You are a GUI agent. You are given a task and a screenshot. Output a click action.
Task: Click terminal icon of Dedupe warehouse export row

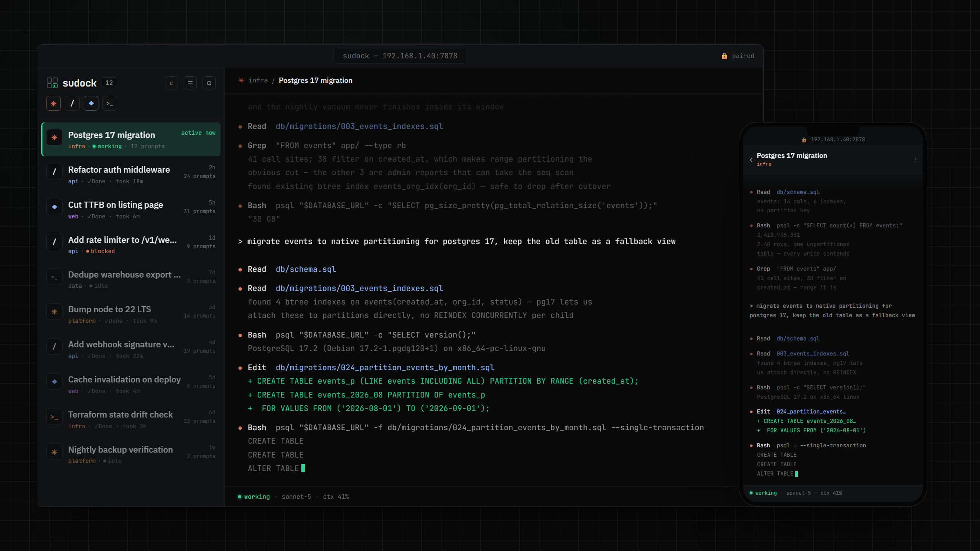54,277
